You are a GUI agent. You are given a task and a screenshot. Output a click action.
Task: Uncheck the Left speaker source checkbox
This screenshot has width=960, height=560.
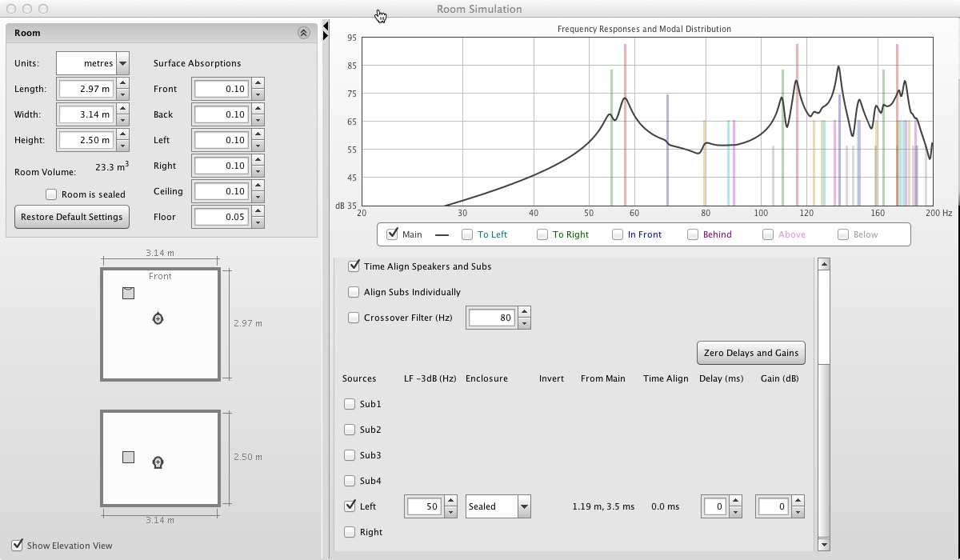click(350, 506)
